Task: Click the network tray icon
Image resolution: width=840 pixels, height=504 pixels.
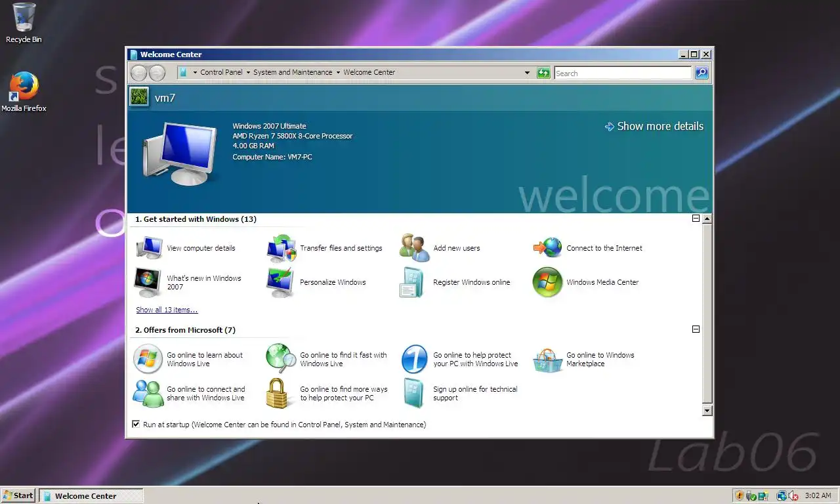Action: click(x=781, y=495)
